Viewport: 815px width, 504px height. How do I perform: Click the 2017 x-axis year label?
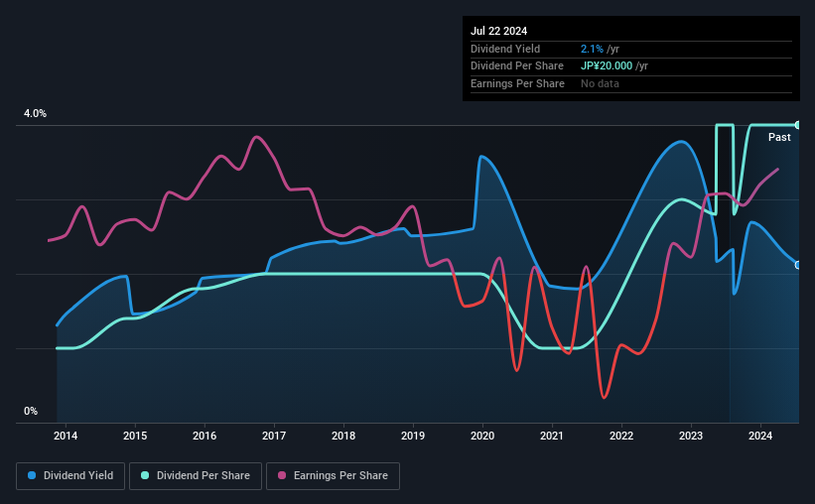pyautogui.click(x=274, y=436)
